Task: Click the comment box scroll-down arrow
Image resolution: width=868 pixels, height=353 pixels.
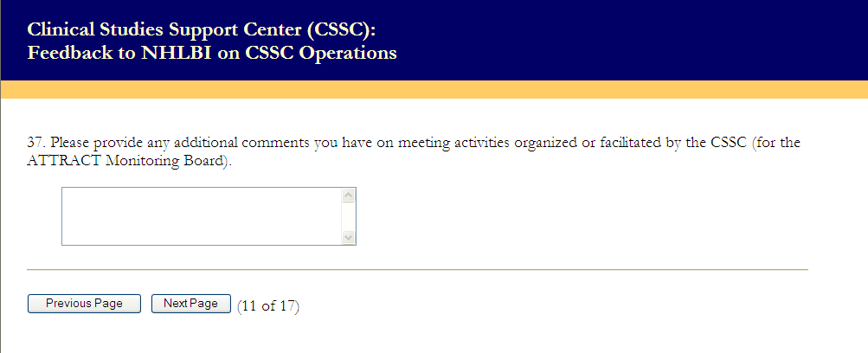Action: point(349,236)
